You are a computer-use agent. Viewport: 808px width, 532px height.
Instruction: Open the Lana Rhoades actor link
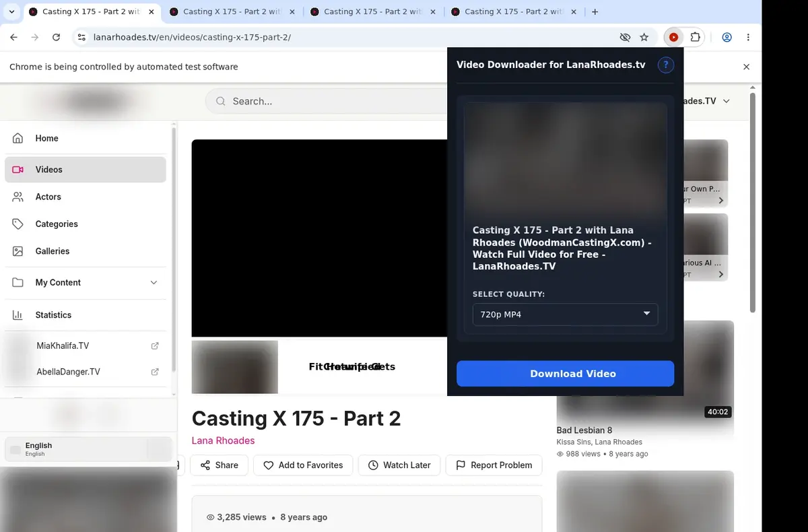(x=223, y=440)
